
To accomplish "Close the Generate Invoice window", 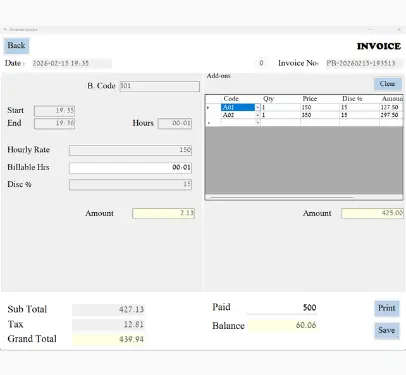I will (399, 30).
